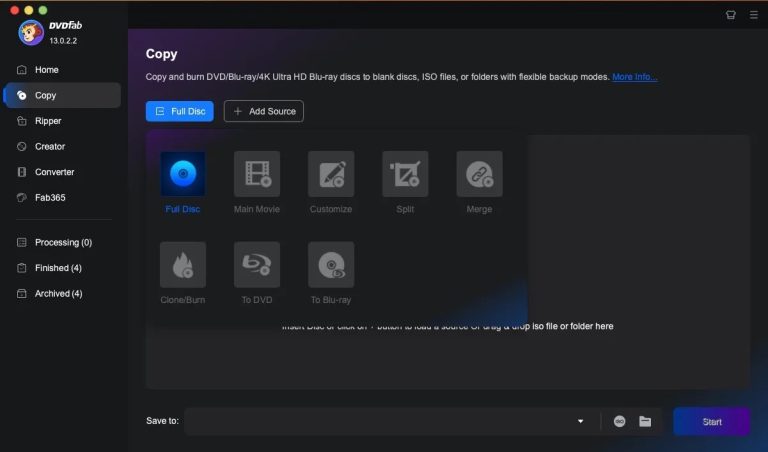
Task: Click the Add Source button
Action: [x=264, y=111]
